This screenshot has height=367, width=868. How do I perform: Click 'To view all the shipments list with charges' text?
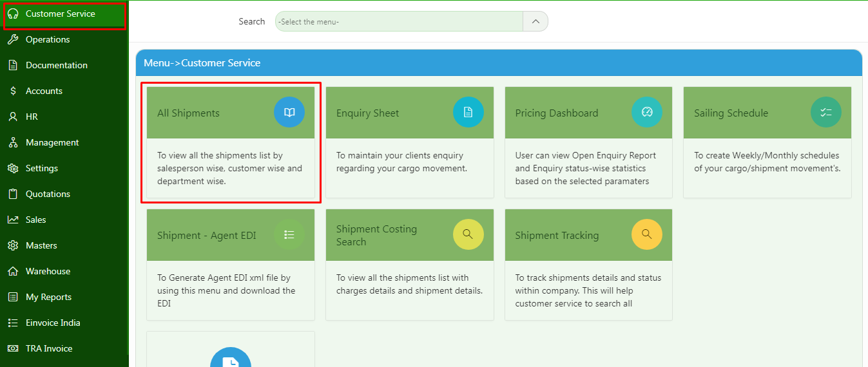[x=409, y=284]
